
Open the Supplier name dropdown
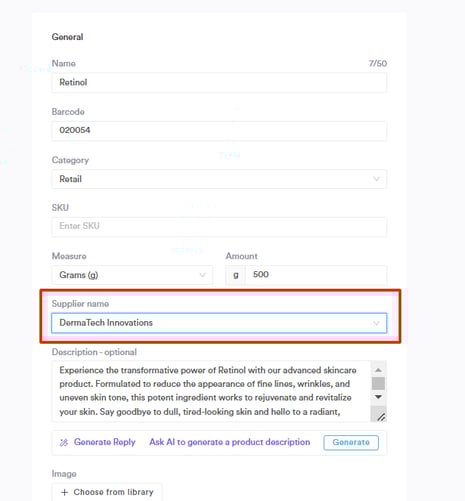click(x=219, y=323)
